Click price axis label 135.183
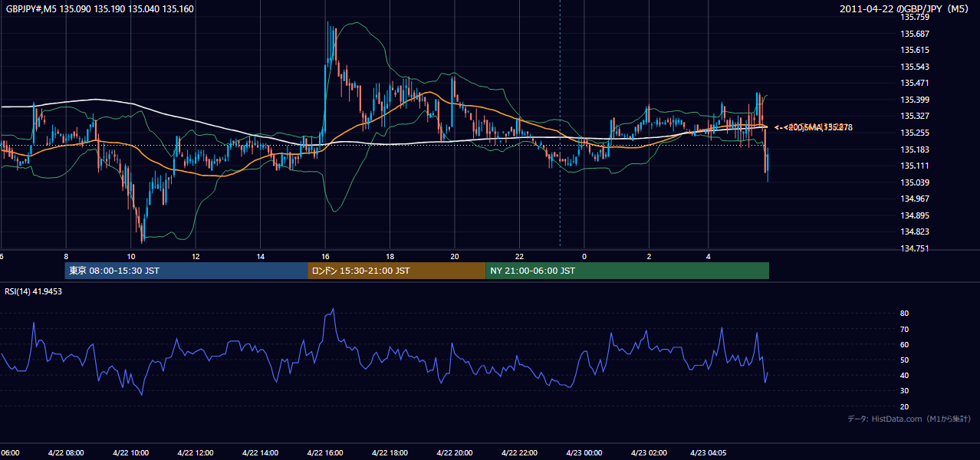Screen dimensions: 980x460 pos(915,149)
